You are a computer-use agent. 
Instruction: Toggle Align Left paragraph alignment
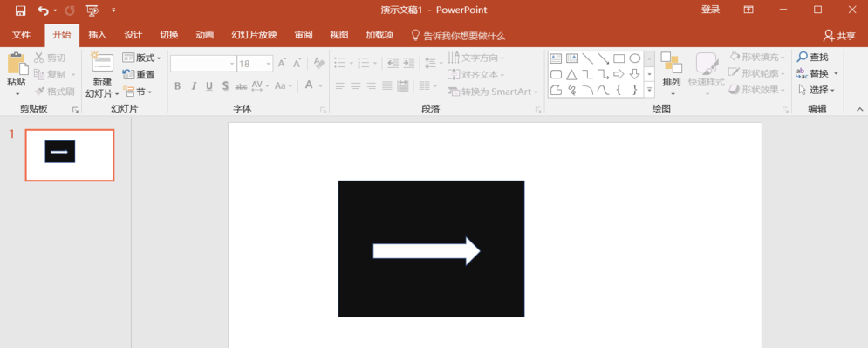(340, 85)
